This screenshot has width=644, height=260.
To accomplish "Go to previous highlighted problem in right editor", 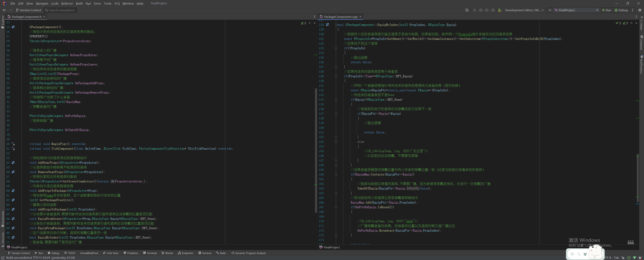I will tap(631, 23).
